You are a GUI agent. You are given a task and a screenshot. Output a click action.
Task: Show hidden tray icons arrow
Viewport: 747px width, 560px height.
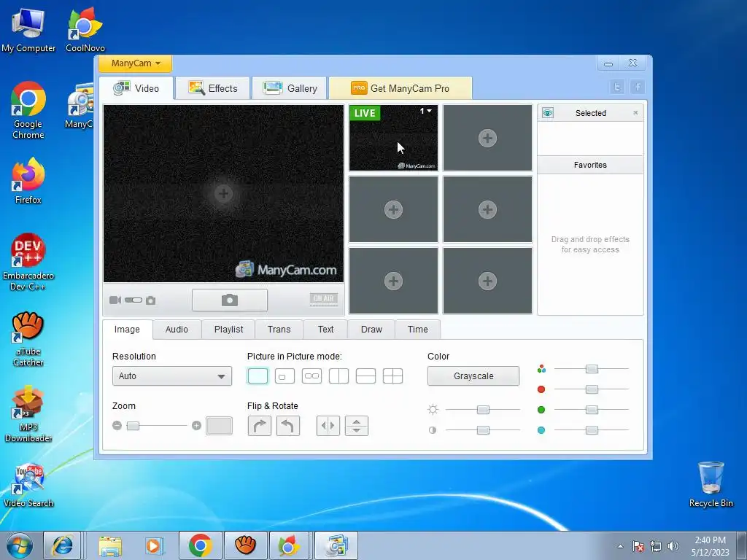coord(620,546)
